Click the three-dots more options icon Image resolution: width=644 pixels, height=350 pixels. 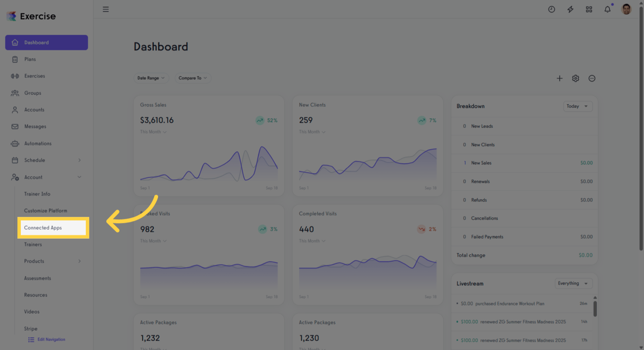(x=592, y=78)
